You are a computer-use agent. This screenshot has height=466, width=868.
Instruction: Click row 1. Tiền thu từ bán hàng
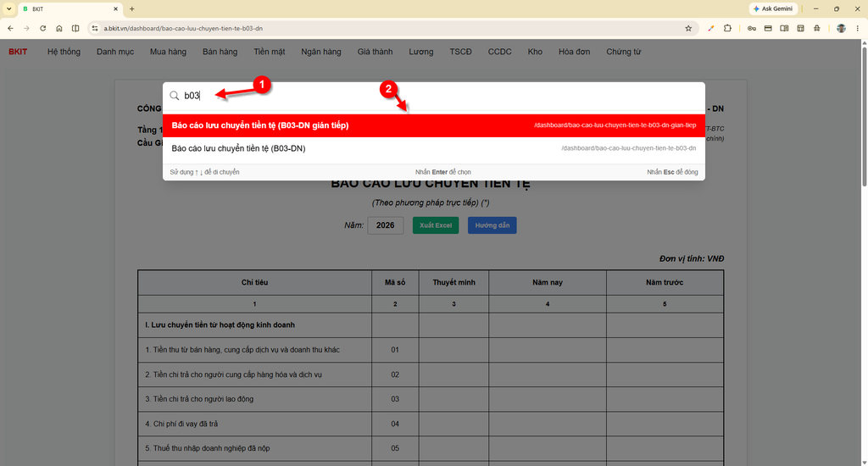tap(431, 350)
